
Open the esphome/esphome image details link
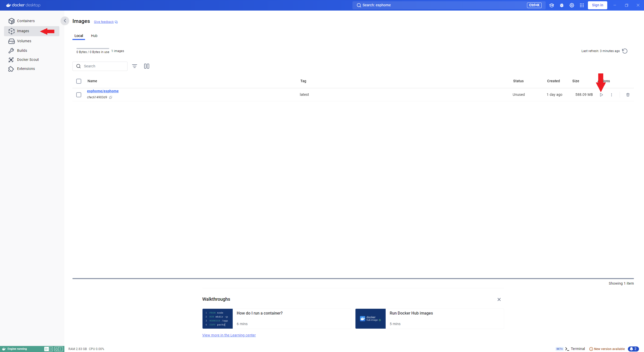pyautogui.click(x=103, y=91)
